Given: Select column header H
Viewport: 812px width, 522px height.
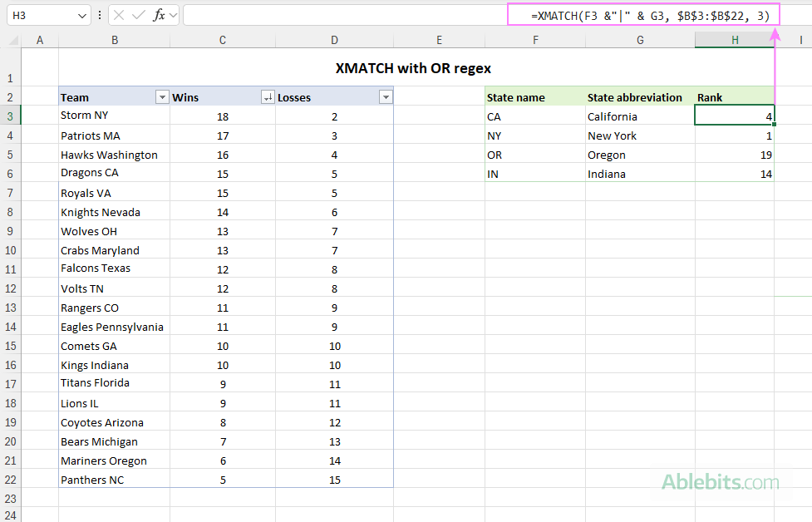Looking at the screenshot, I should point(735,39).
